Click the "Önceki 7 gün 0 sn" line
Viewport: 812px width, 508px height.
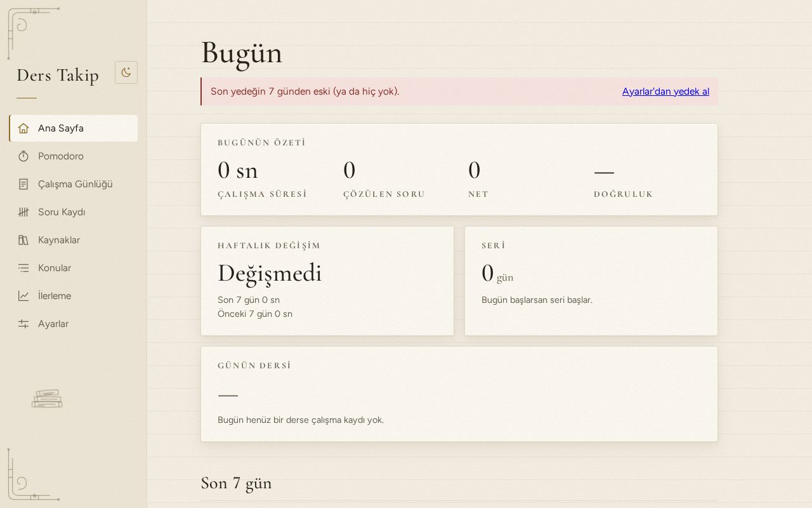point(255,314)
